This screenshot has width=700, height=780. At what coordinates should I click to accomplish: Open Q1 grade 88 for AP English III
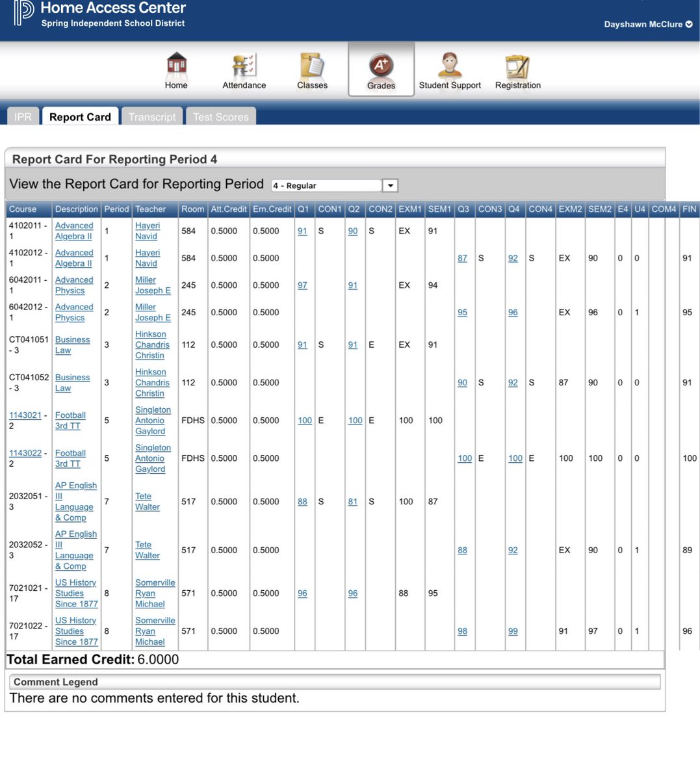302,502
